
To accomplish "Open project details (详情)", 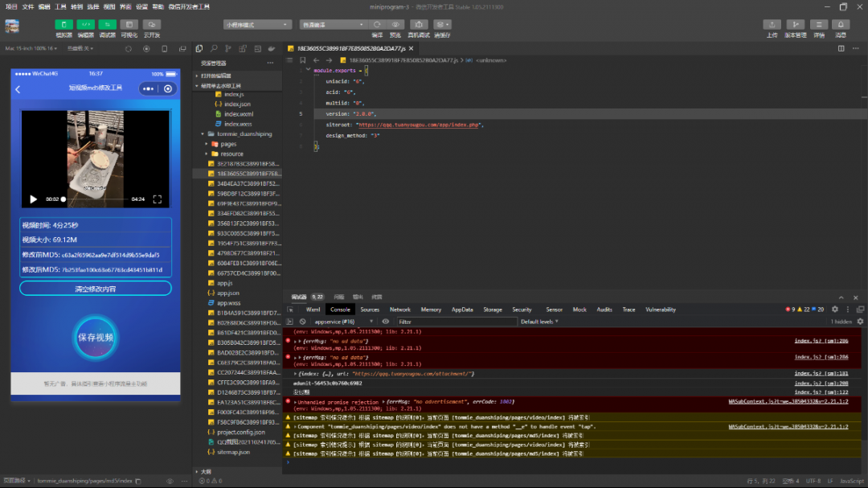I will pyautogui.click(x=819, y=24).
